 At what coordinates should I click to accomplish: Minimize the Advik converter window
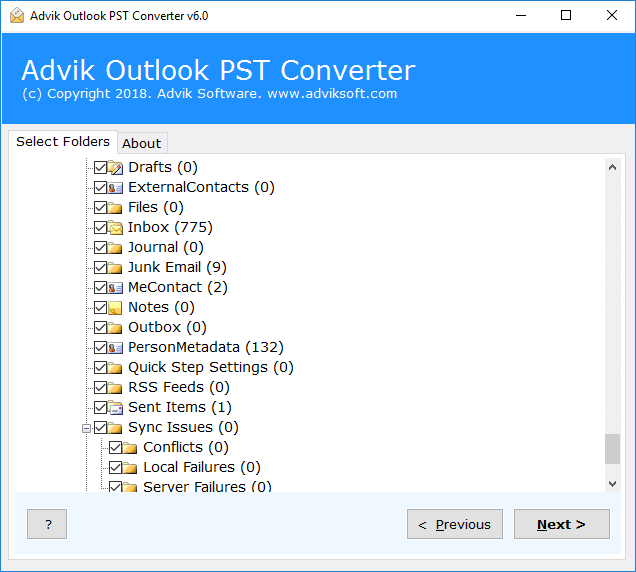(521, 15)
